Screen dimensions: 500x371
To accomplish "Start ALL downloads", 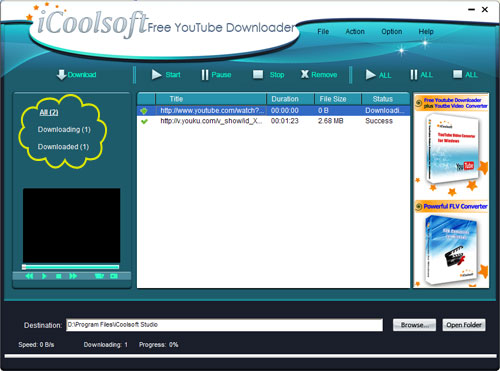I will [x=378, y=75].
